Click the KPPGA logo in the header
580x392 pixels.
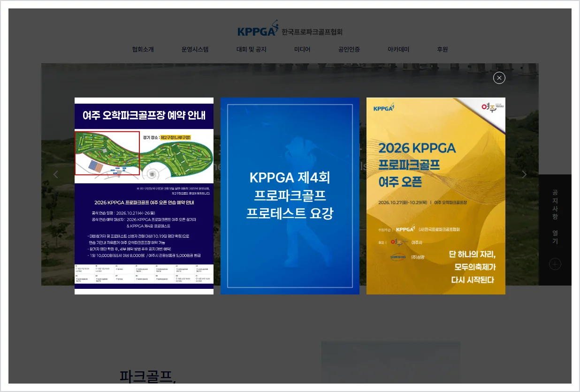(x=258, y=29)
